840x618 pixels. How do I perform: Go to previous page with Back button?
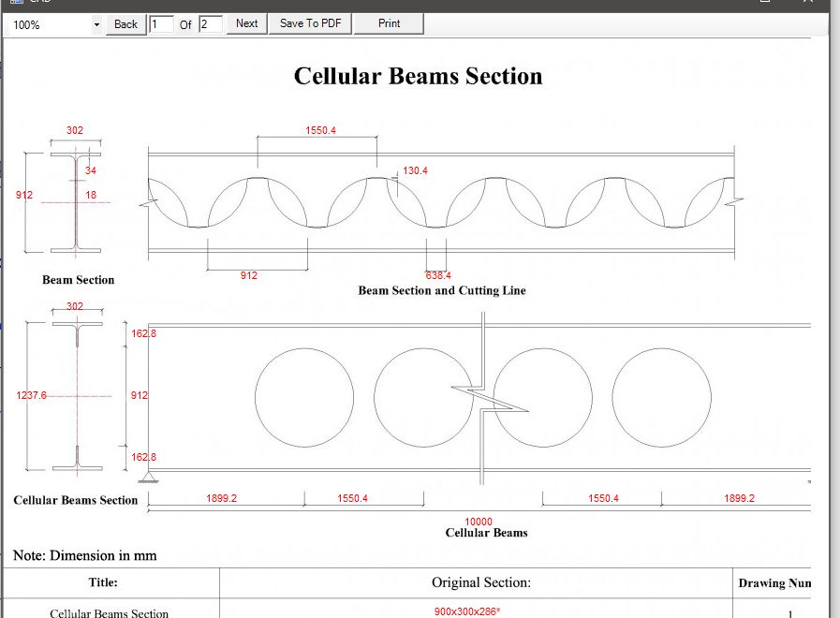pyautogui.click(x=125, y=24)
